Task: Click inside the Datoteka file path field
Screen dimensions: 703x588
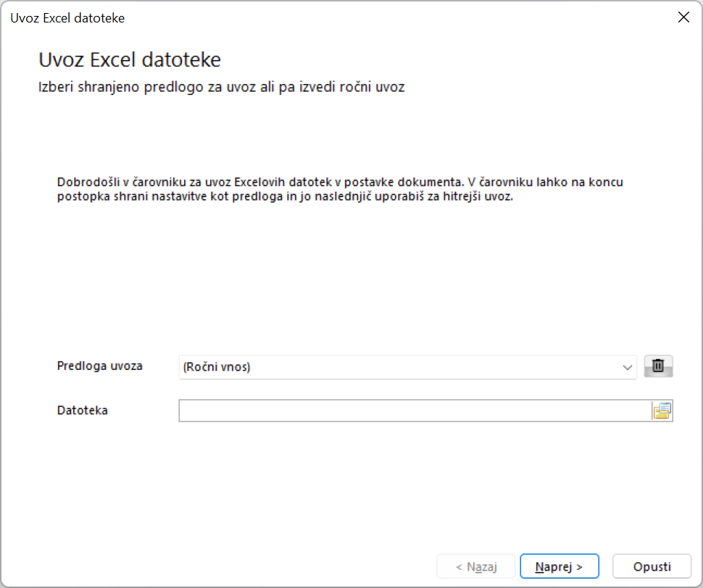Action: point(415,411)
